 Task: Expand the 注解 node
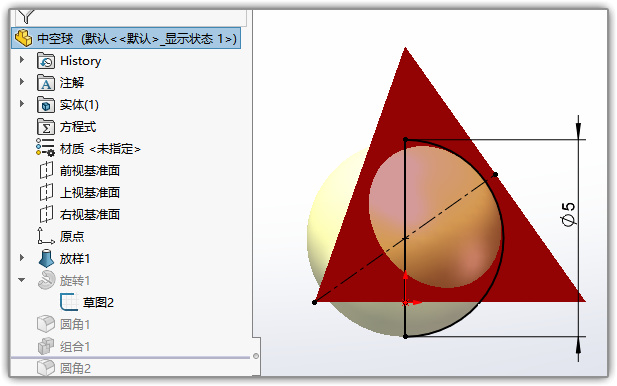[x=22, y=82]
